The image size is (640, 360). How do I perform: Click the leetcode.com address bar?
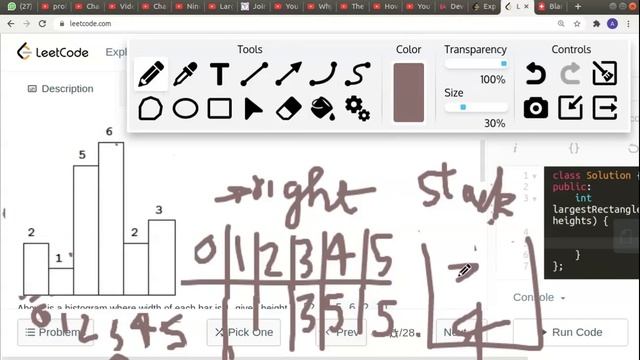coord(306,24)
